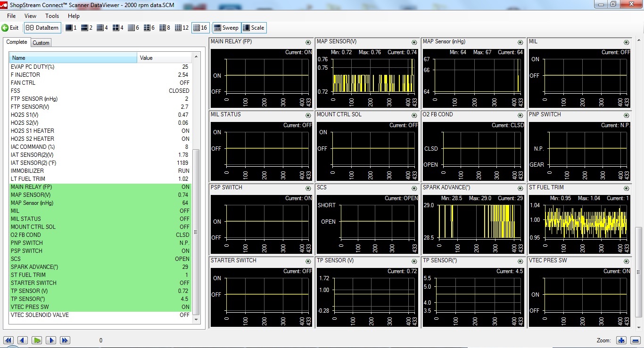Select the F INJECTOR row
This screenshot has height=348, width=644.
100,75
